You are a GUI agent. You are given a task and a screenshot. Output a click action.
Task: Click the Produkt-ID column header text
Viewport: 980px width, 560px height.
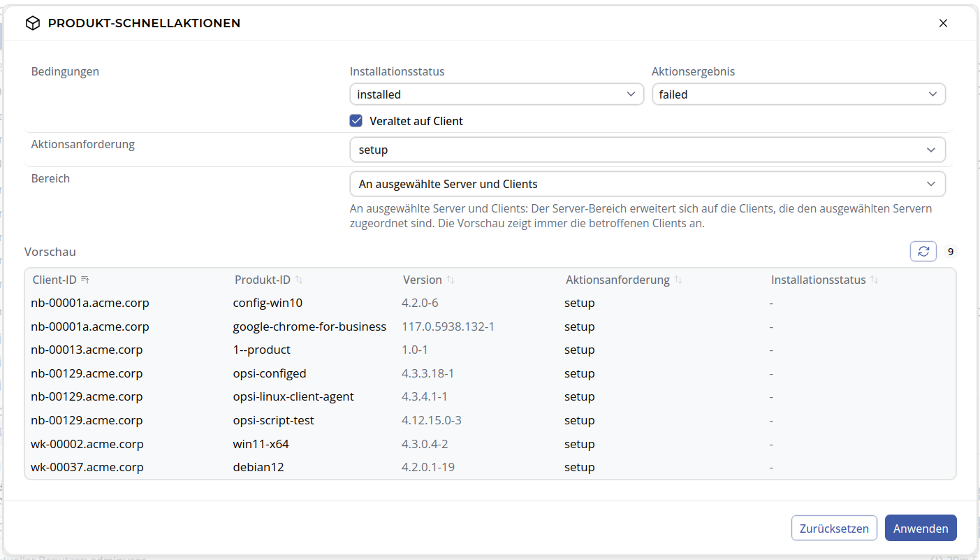[x=262, y=280]
